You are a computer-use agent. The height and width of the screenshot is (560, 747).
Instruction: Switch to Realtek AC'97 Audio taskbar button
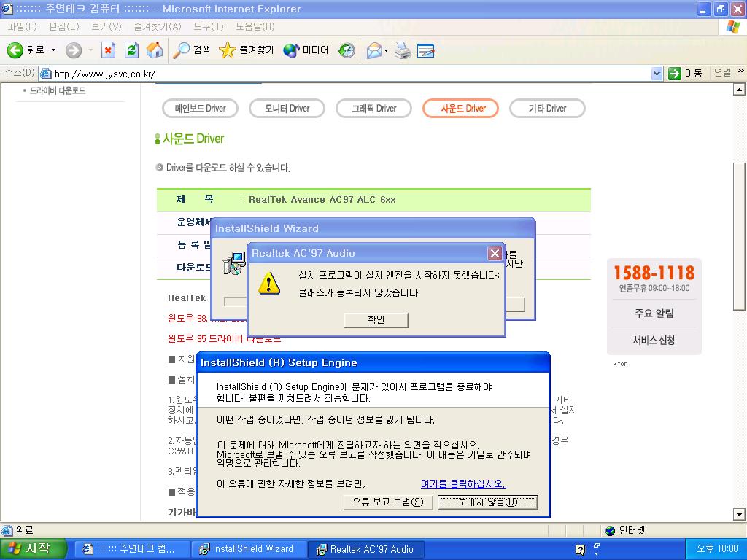click(x=366, y=549)
